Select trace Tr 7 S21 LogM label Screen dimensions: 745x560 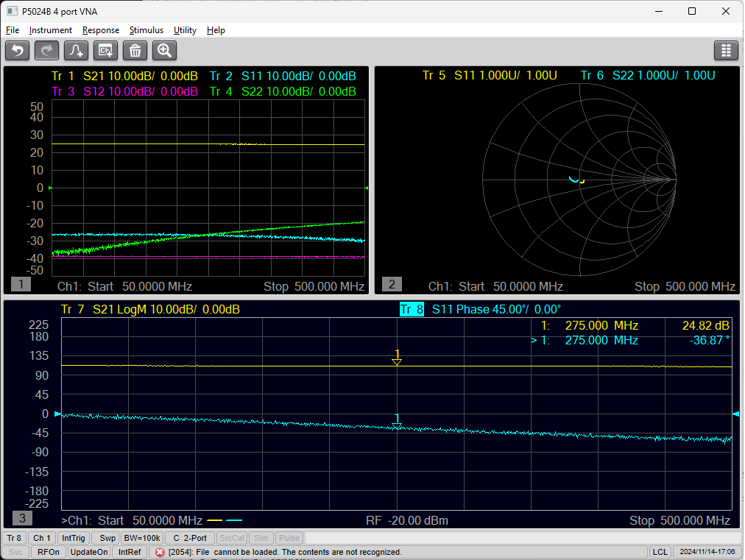151,309
